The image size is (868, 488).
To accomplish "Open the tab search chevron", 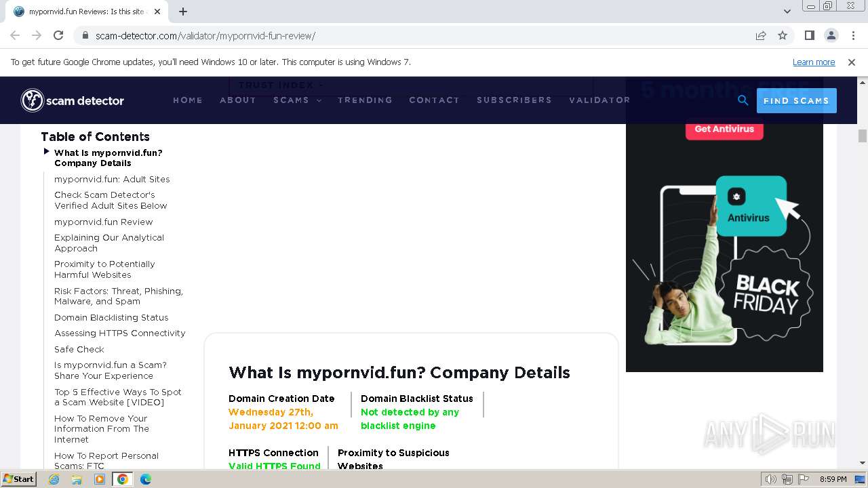I will (x=787, y=12).
